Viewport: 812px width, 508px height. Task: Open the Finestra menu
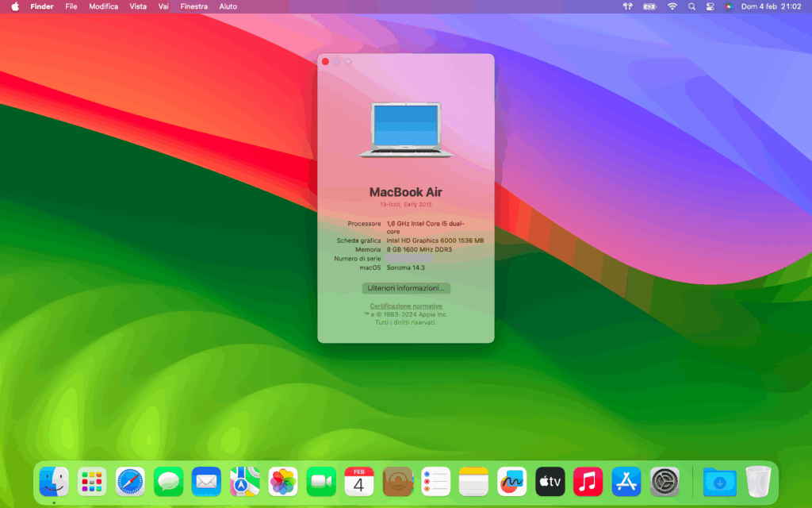(193, 6)
